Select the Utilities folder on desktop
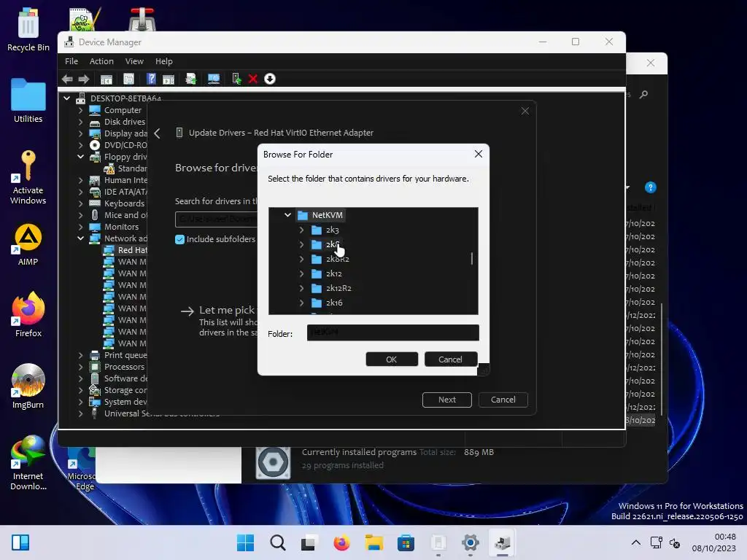 click(x=28, y=101)
